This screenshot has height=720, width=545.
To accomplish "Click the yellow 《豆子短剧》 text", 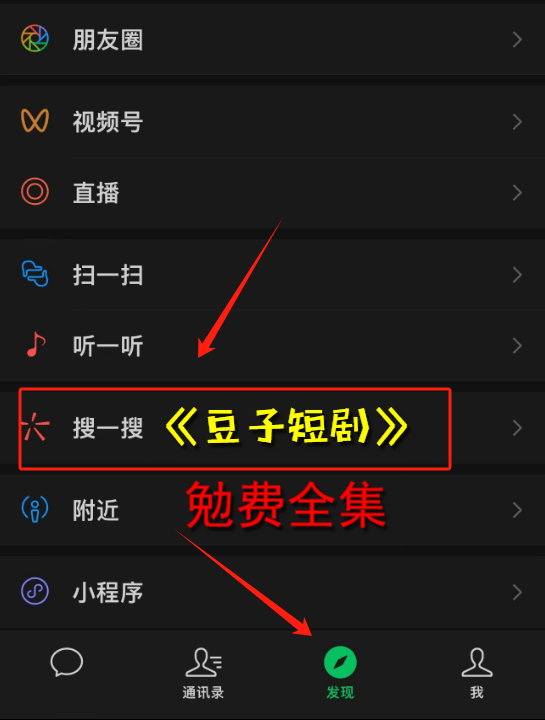I will 287,427.
